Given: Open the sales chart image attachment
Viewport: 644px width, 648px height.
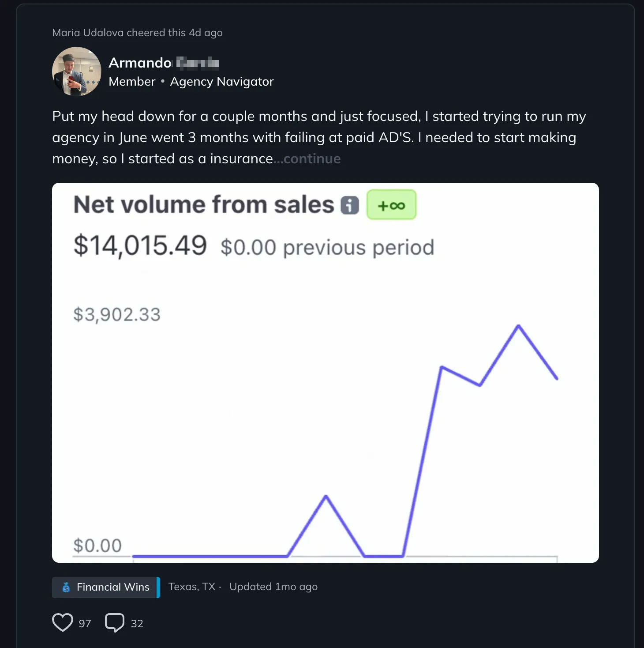Looking at the screenshot, I should coord(326,373).
